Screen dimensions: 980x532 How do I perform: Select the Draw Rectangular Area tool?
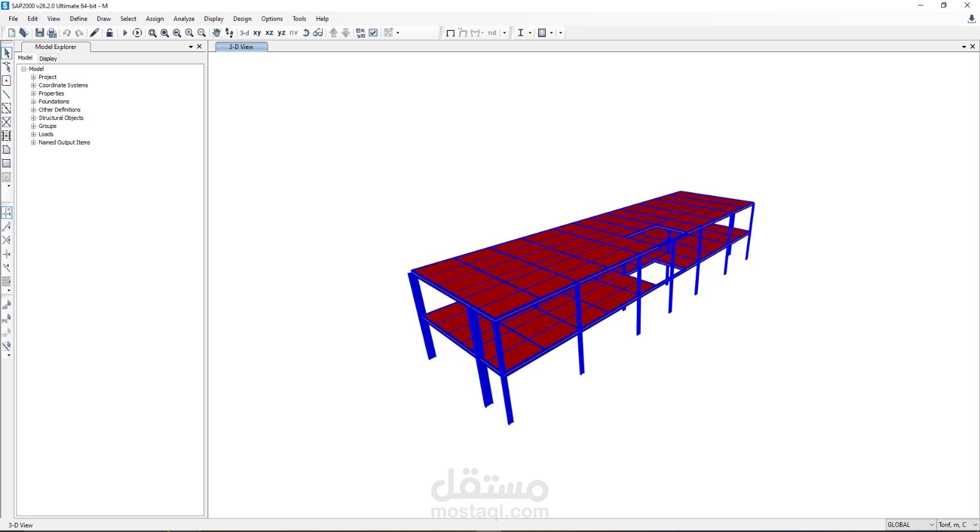[7, 163]
